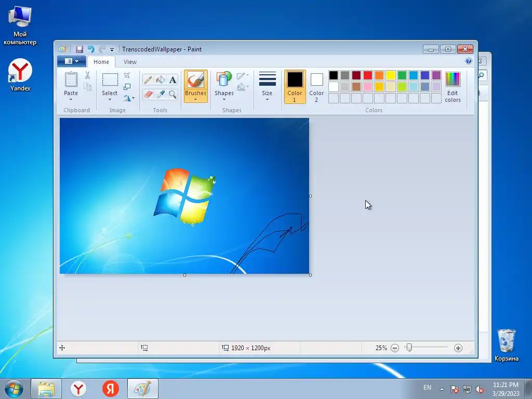Click the zoom slider handle
532x399 pixels.
[409, 348]
